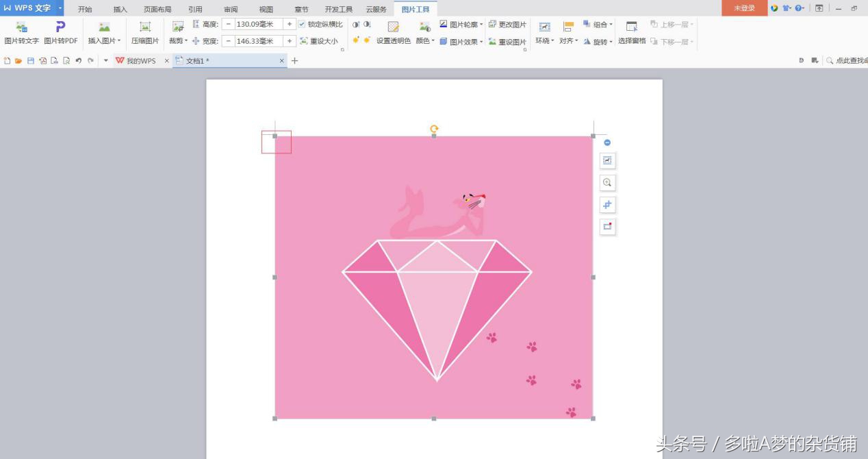The height and width of the screenshot is (459, 868).
Task: Click 更改图片 to change the picture
Action: 507,24
